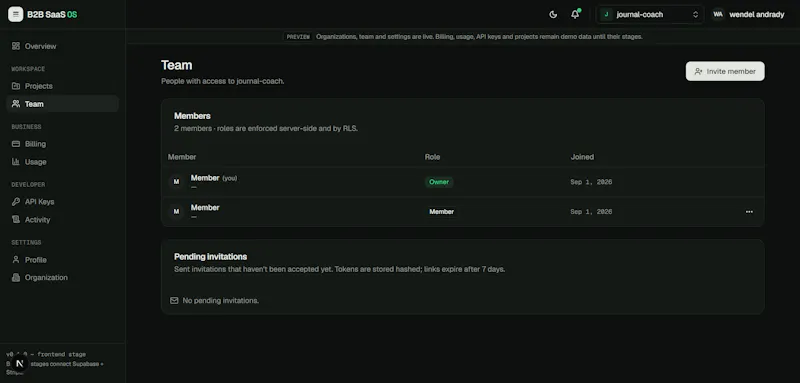800x383 pixels.
Task: Click the Member (you) name
Action: pyautogui.click(x=205, y=178)
